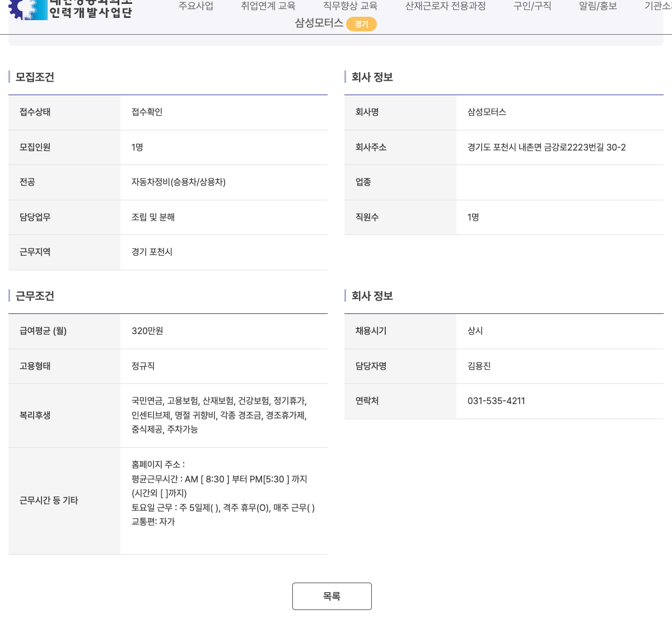Open the 주요사업 menu
This screenshot has height=638, width=672.
click(196, 6)
